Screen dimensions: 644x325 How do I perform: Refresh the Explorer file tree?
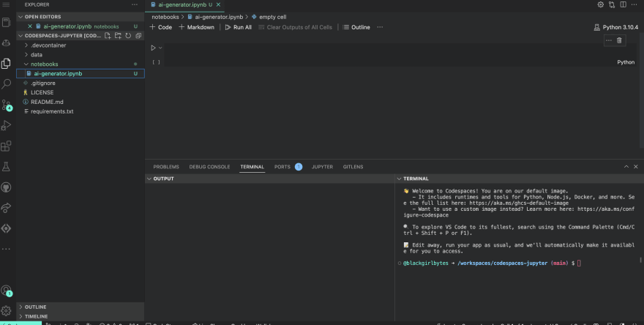point(128,35)
